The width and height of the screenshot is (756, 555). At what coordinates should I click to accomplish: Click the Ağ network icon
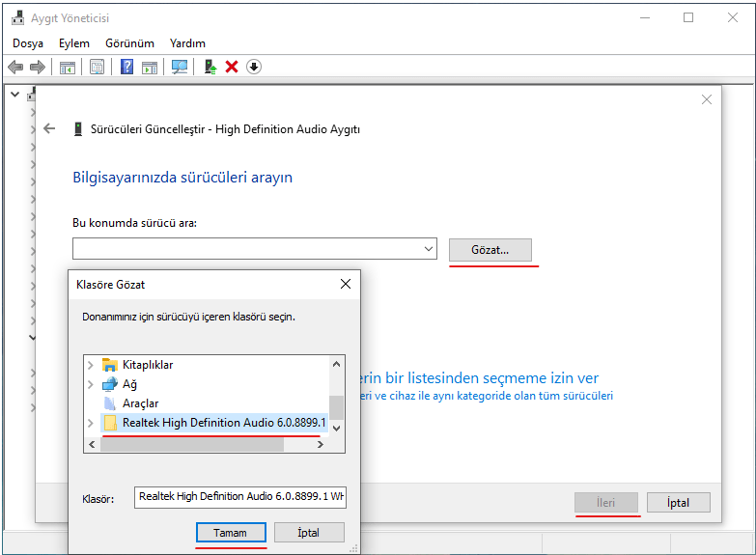click(x=110, y=384)
